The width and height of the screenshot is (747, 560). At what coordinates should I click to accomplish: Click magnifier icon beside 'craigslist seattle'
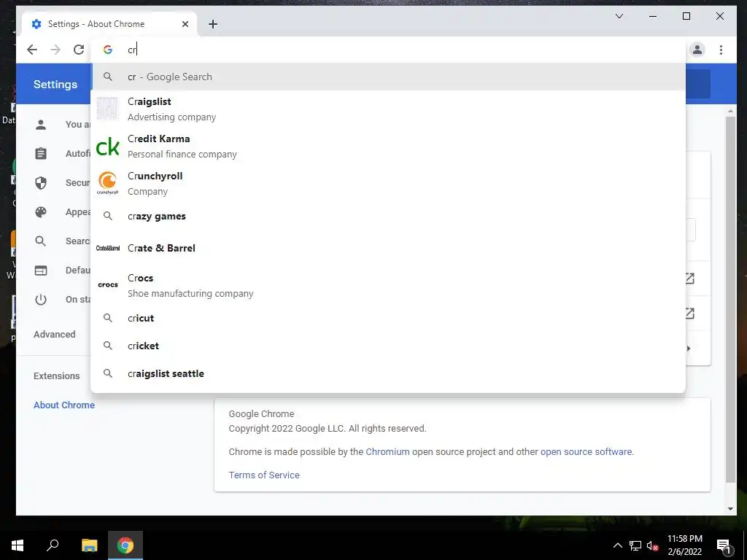point(108,373)
